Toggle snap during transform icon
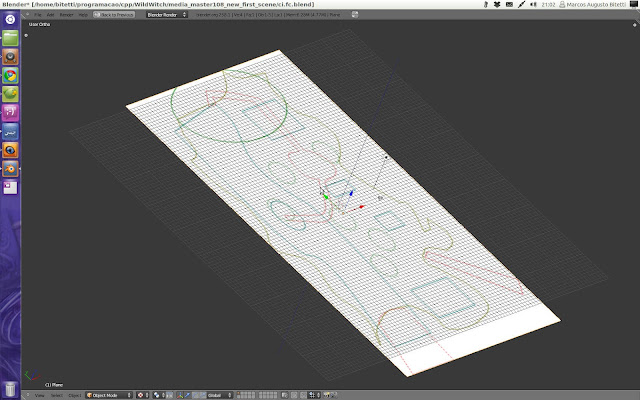Viewport: 640px width, 400px height. click(x=304, y=395)
